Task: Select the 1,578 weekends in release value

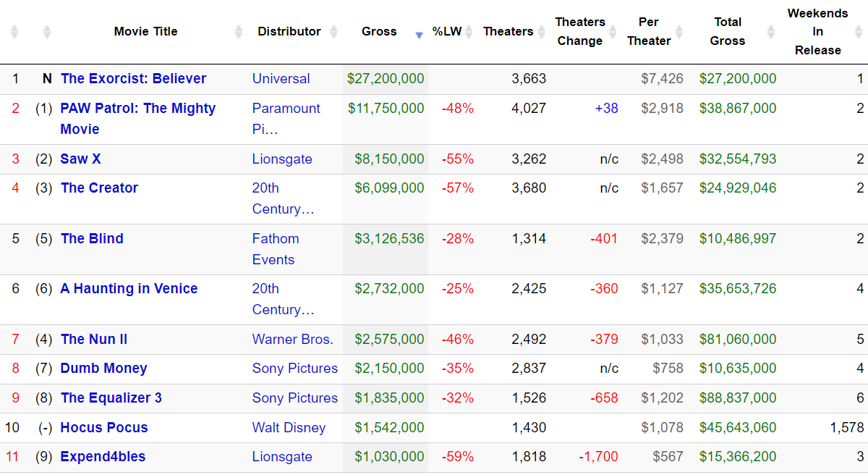Action: click(847, 428)
